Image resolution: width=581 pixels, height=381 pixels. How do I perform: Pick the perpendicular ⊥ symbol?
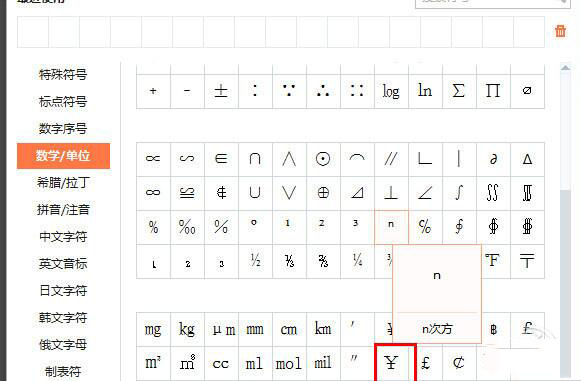(391, 193)
